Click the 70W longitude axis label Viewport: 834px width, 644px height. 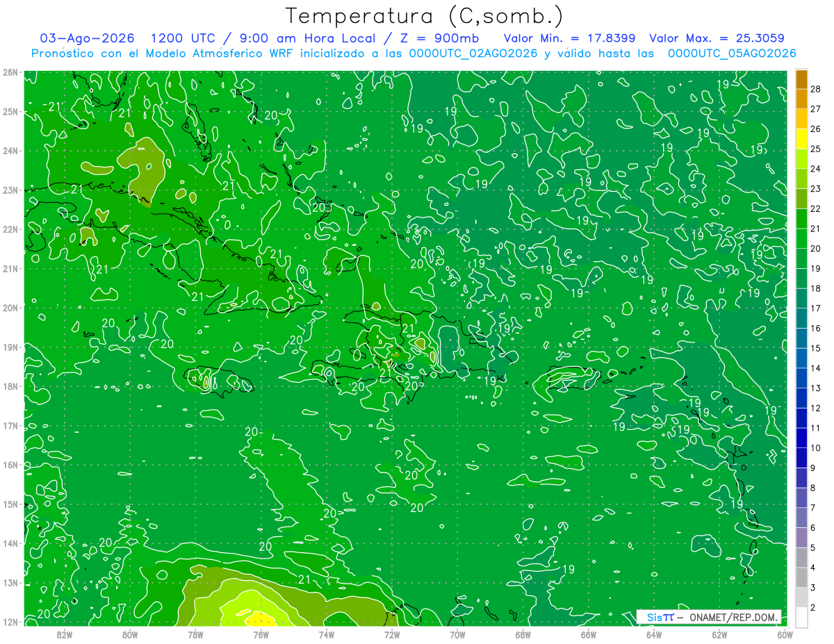click(457, 634)
